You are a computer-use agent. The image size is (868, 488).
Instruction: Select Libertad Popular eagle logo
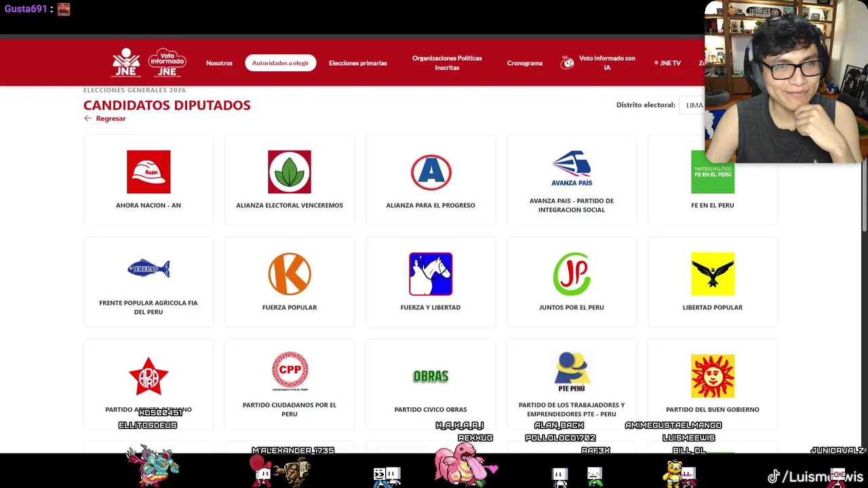pyautogui.click(x=713, y=274)
